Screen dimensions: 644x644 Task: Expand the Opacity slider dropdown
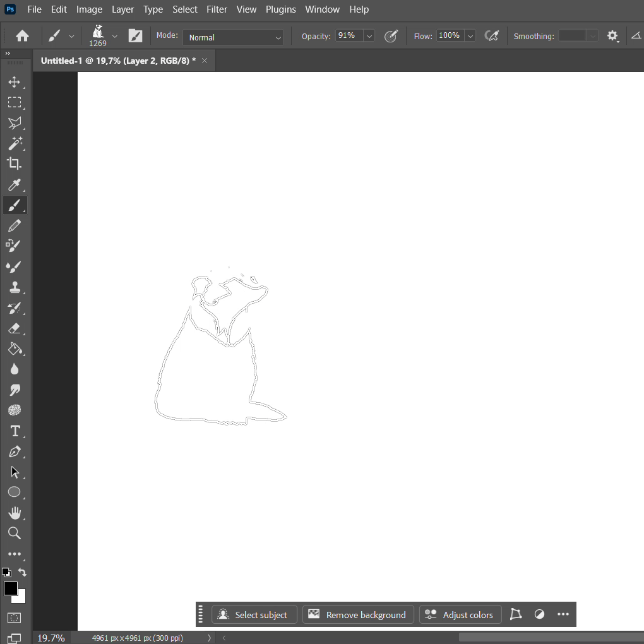point(369,36)
